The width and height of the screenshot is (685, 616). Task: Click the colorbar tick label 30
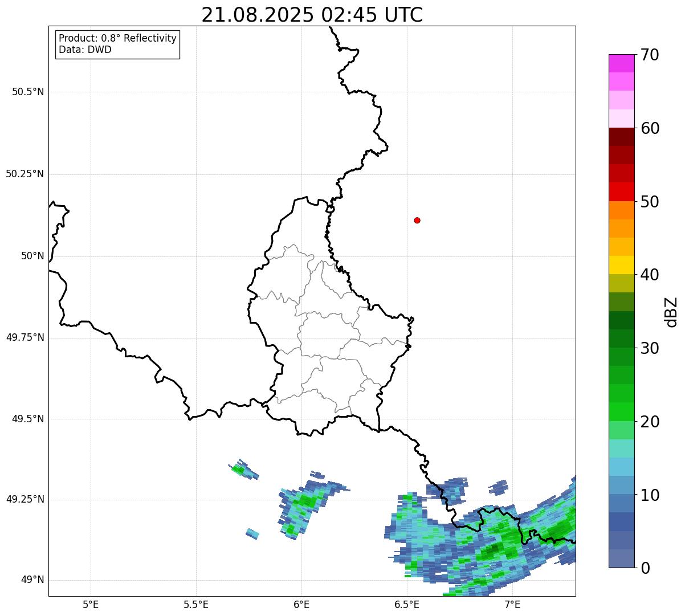pyautogui.click(x=650, y=348)
